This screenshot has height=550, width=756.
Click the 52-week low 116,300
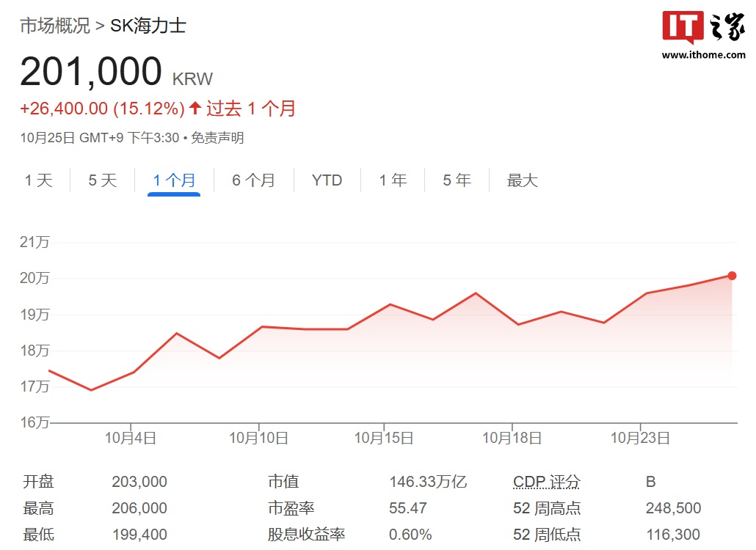(673, 535)
